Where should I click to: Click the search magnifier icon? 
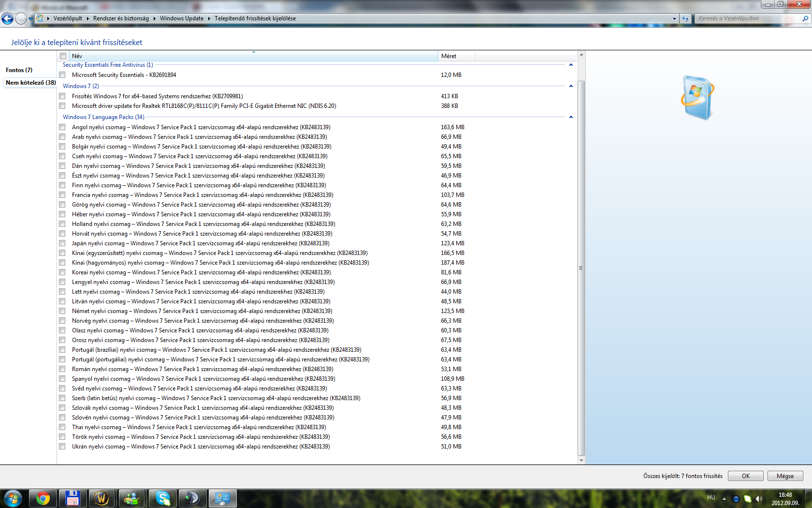click(x=805, y=18)
